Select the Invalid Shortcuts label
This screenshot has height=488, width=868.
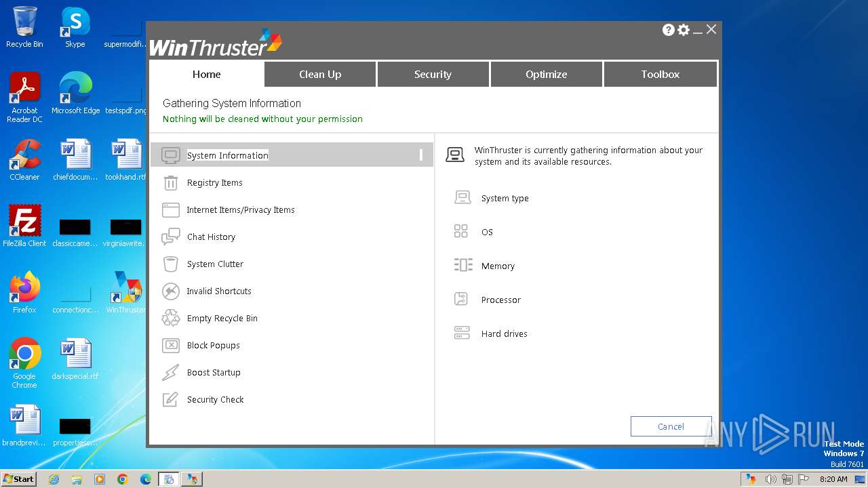tap(219, 291)
